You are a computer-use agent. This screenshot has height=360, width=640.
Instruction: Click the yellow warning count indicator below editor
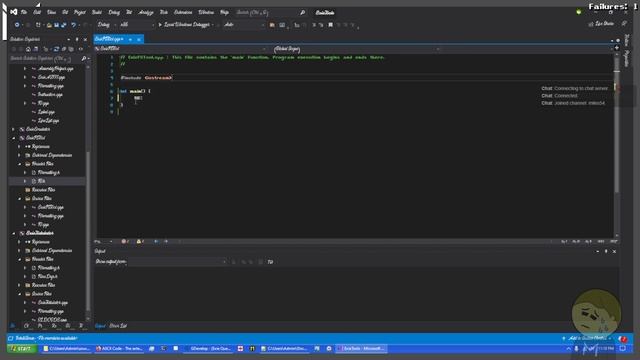[x=140, y=242]
